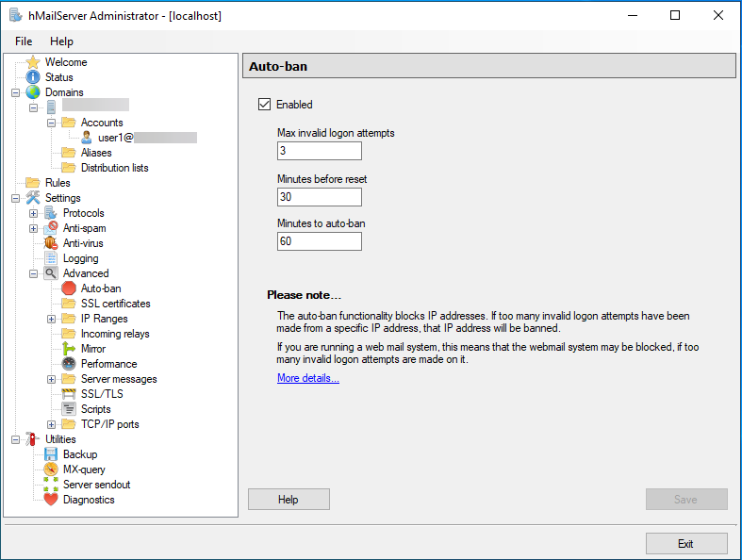Expand the Server messages node
This screenshot has width=742, height=560.
pos(52,379)
